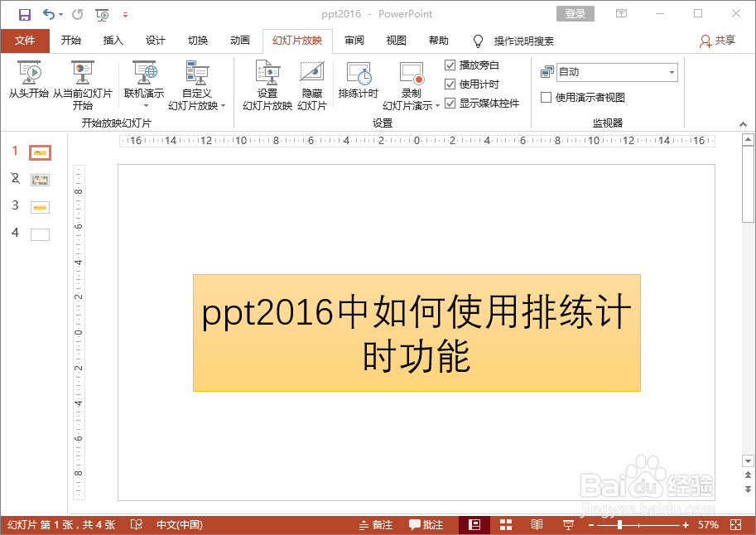Screen dimensions: 756x535
Task: Enable the 使用演示者视图 checkbox
Action: click(x=547, y=98)
